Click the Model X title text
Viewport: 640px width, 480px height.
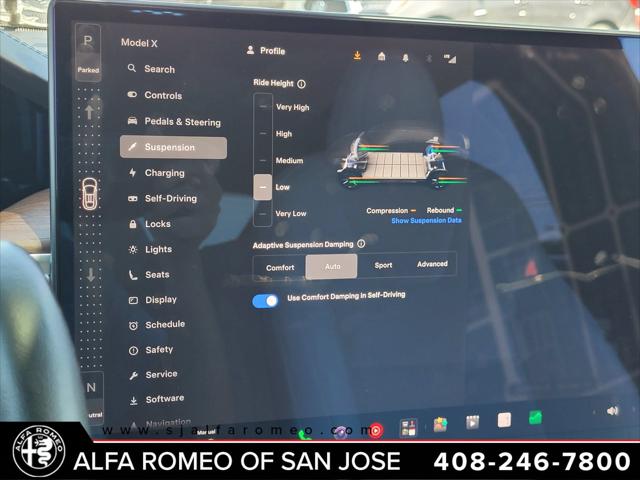coord(139,42)
